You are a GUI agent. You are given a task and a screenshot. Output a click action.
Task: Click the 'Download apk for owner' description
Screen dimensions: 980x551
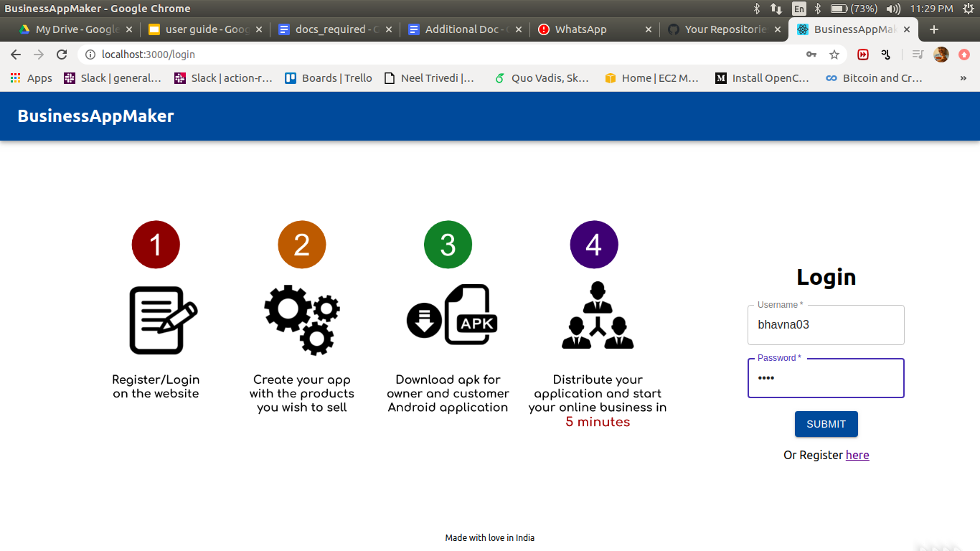[x=448, y=393]
